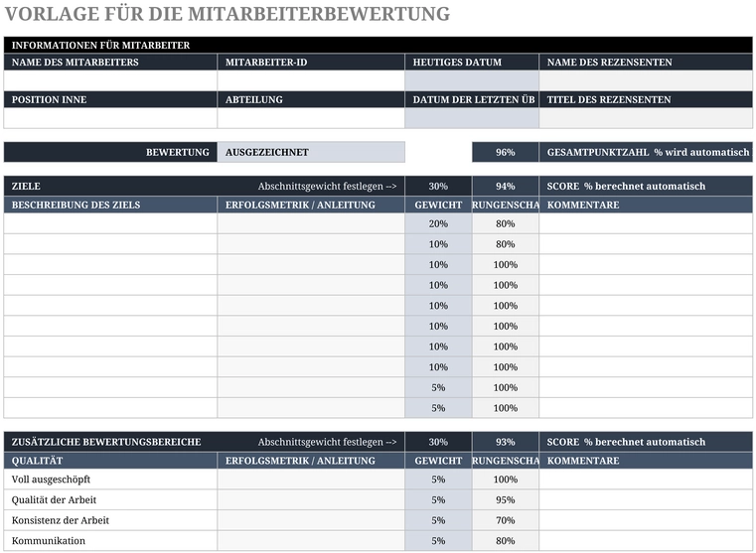Select the 'Konsistenz der Arbeit' row label
Screen dimensions: 756x553
pyautogui.click(x=61, y=520)
